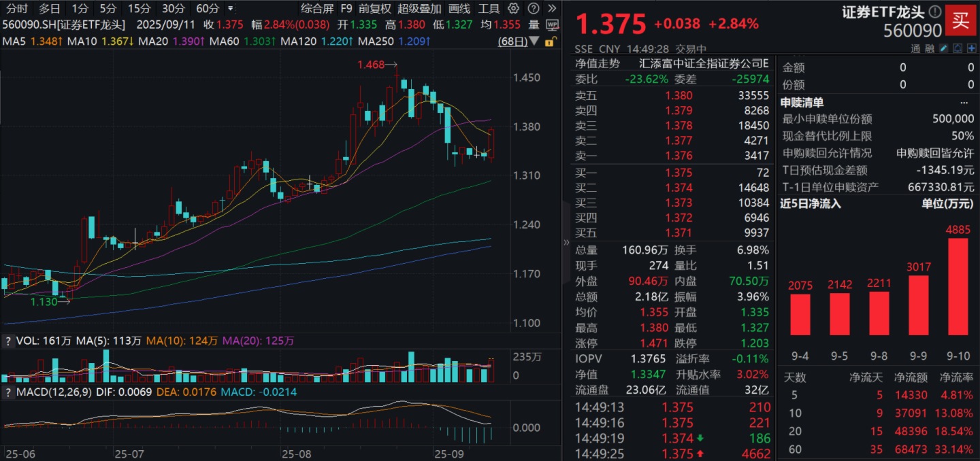980x461 pixels.
Task: Select the 15分 period tab
Action: (x=139, y=9)
